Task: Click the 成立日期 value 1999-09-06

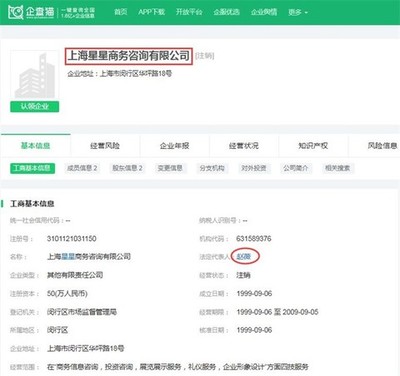Action: tap(254, 293)
